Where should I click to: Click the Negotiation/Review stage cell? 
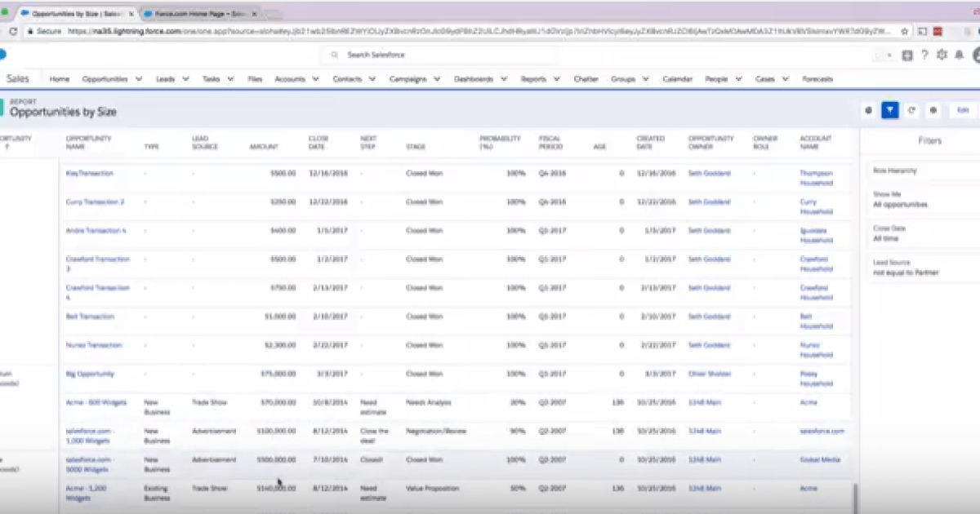[x=436, y=431]
